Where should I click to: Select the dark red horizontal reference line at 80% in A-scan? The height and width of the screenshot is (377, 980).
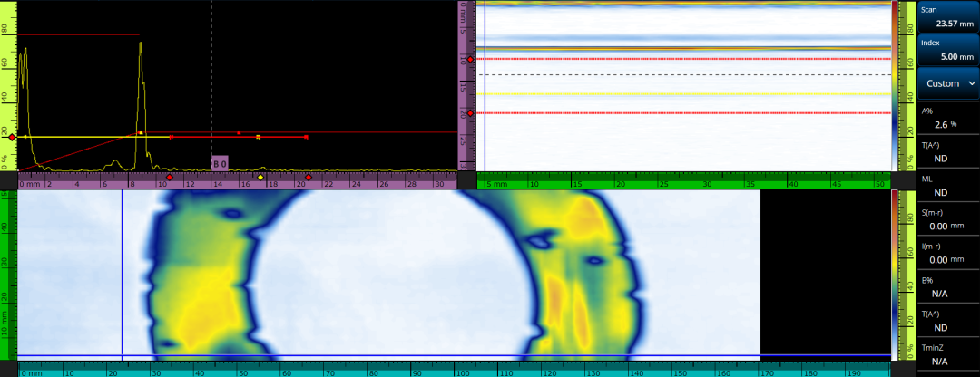[x=78, y=35]
